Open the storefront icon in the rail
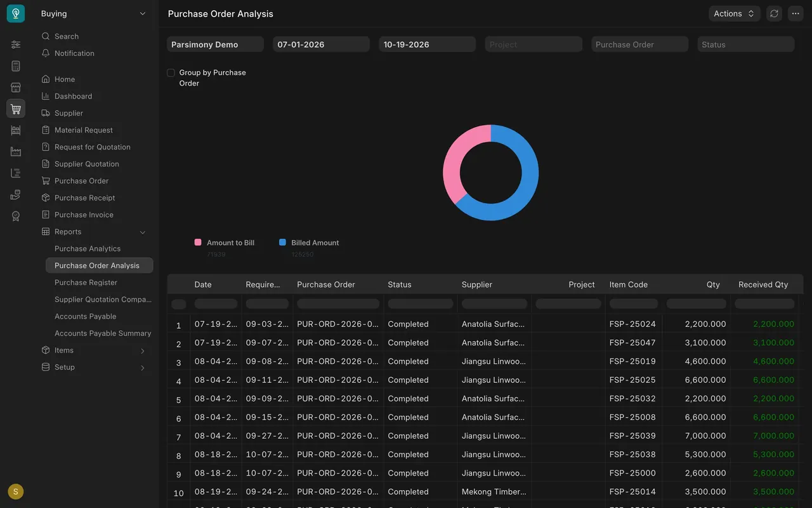The height and width of the screenshot is (508, 812). point(16,88)
